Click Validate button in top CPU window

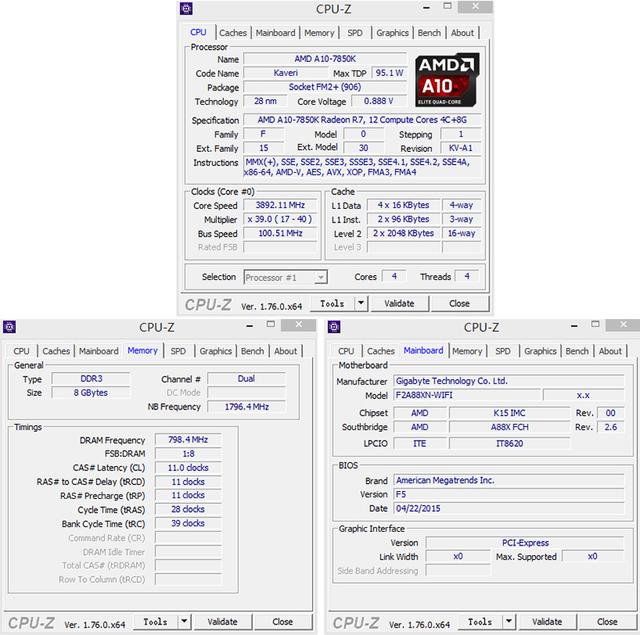[399, 303]
